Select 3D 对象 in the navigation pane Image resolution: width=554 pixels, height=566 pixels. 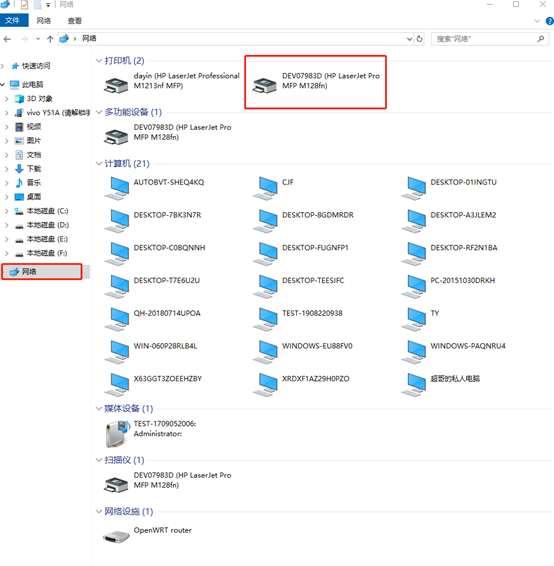40,99
